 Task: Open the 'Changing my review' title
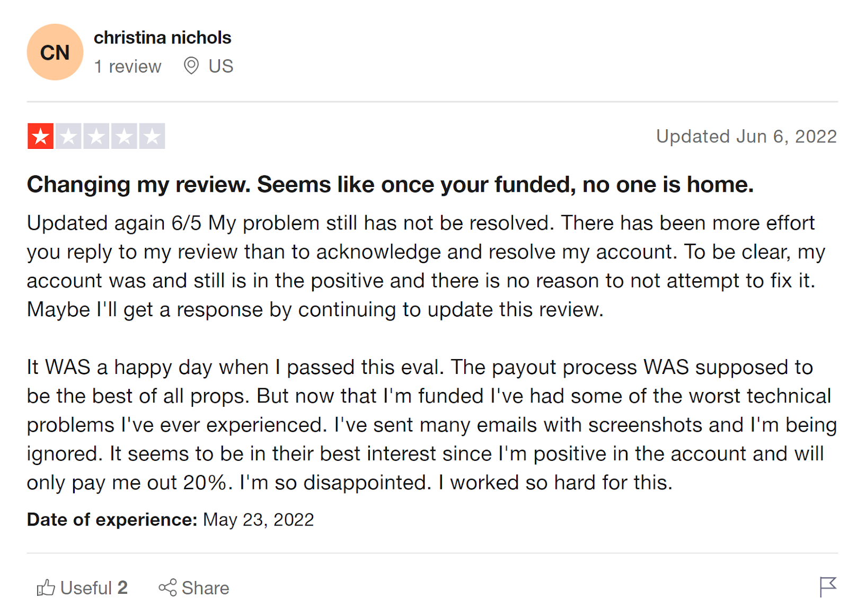point(390,185)
